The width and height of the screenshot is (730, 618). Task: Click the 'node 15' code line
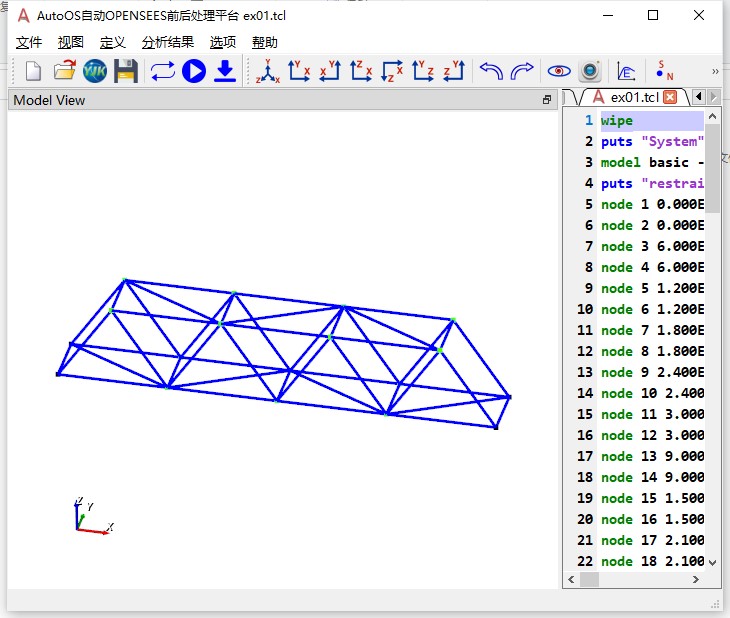tap(652, 498)
